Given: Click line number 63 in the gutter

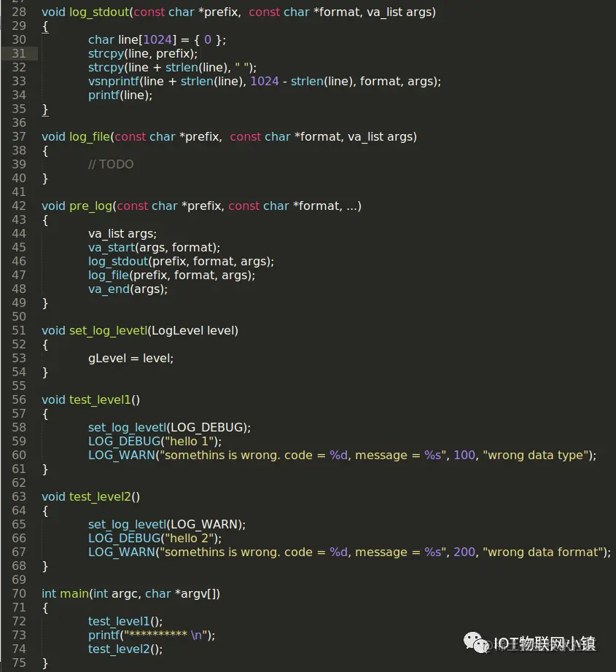Looking at the screenshot, I should click(19, 497).
